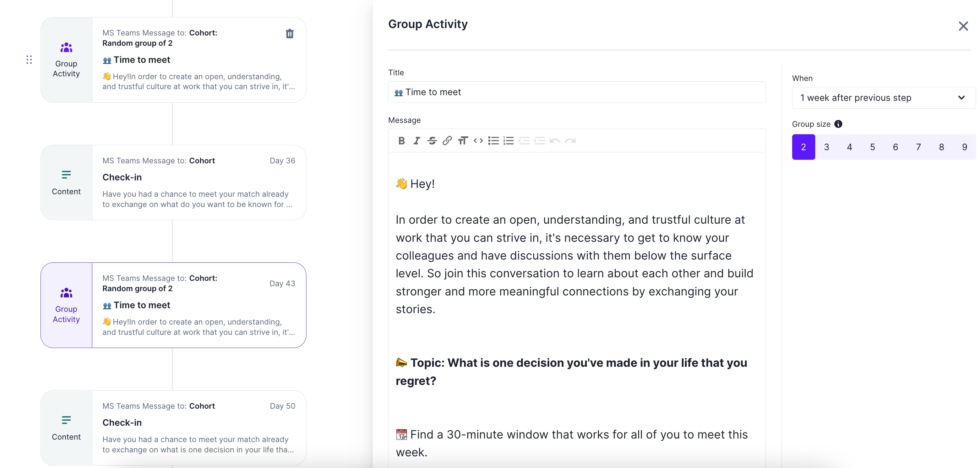Screen dimensions: 980x468
Task: Create a bulleted list
Action: click(494, 141)
